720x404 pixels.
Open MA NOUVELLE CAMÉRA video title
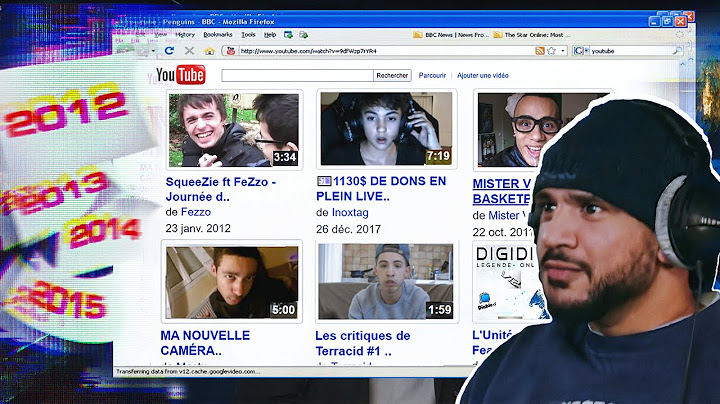click(x=205, y=343)
